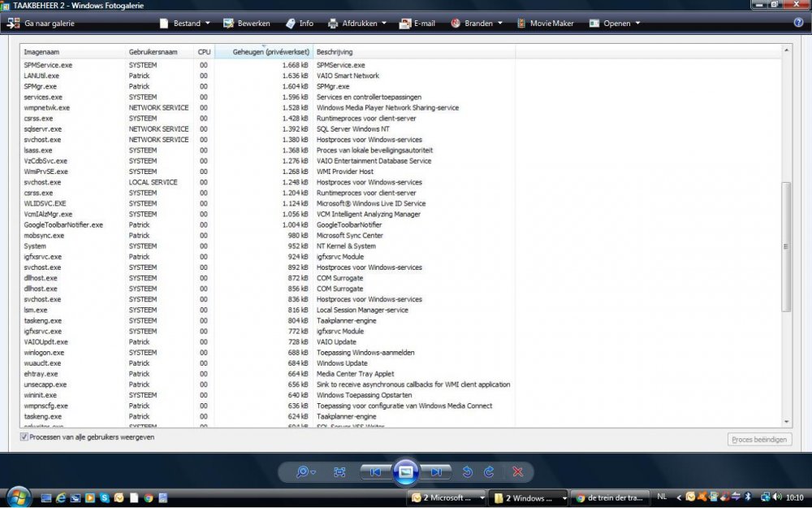
Task: Click the fit to window icon
Action: pos(339,471)
